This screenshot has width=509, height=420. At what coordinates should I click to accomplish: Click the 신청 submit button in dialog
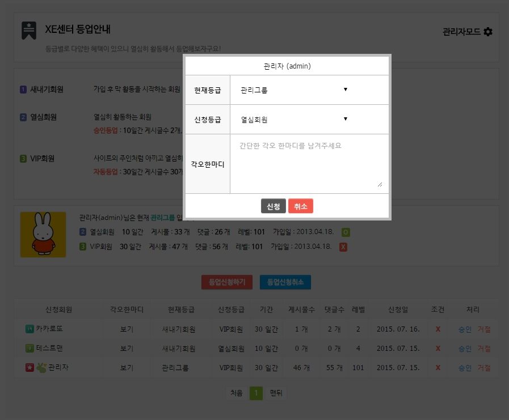pos(274,206)
